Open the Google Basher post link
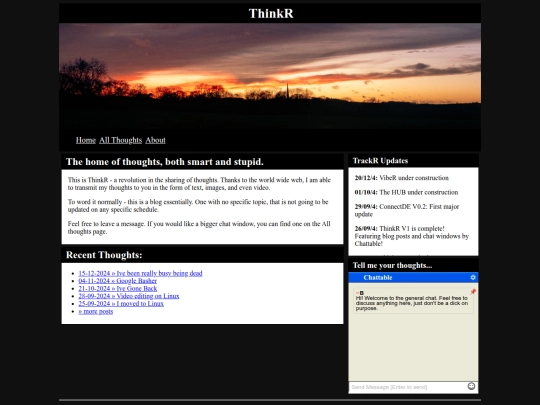 117,281
